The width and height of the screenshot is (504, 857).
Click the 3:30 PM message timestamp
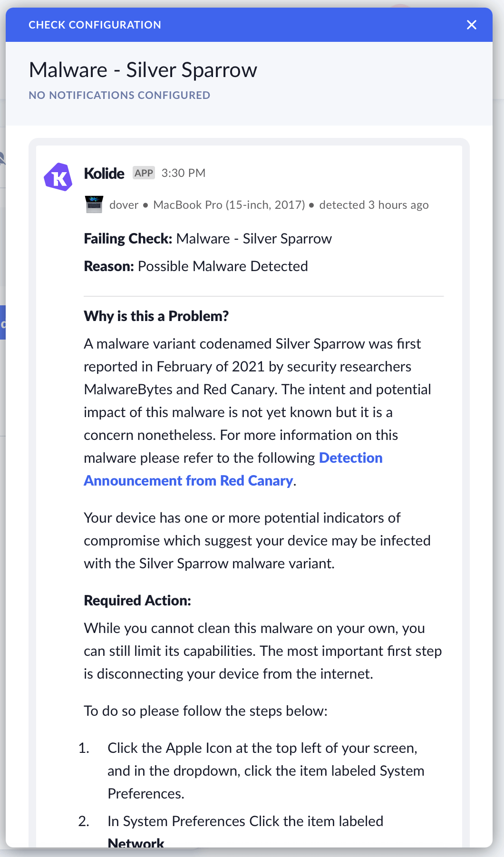click(184, 173)
